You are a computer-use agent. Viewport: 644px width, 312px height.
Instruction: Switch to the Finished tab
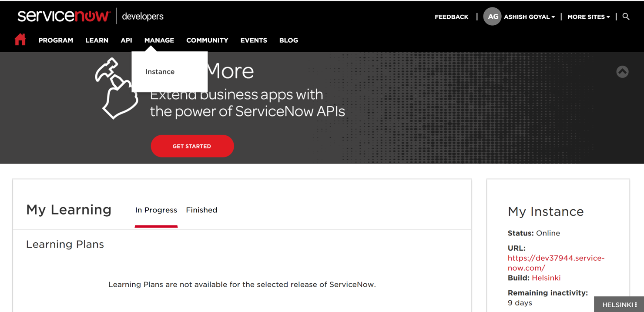(201, 210)
